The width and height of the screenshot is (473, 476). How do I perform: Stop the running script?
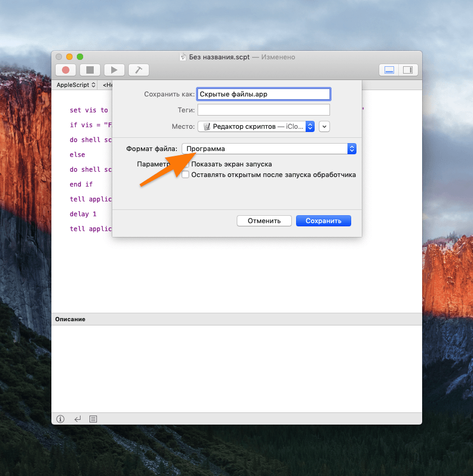coord(90,70)
